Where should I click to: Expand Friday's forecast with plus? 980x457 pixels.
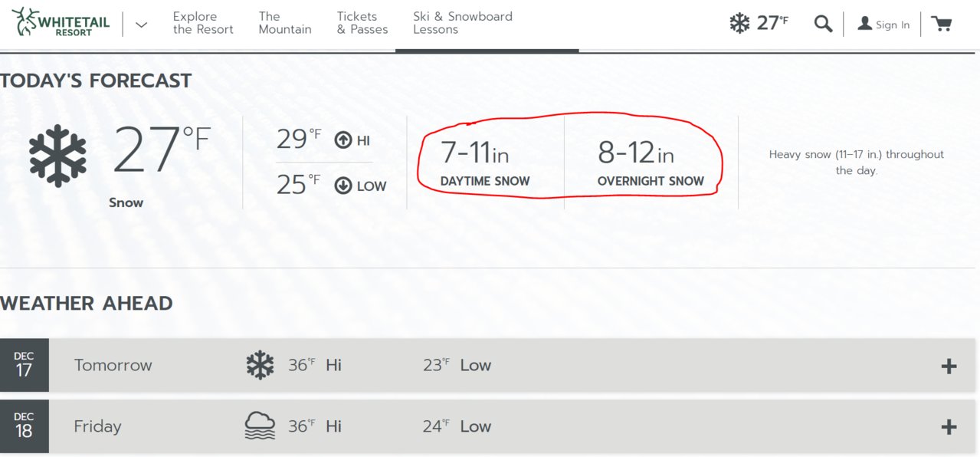tap(949, 427)
